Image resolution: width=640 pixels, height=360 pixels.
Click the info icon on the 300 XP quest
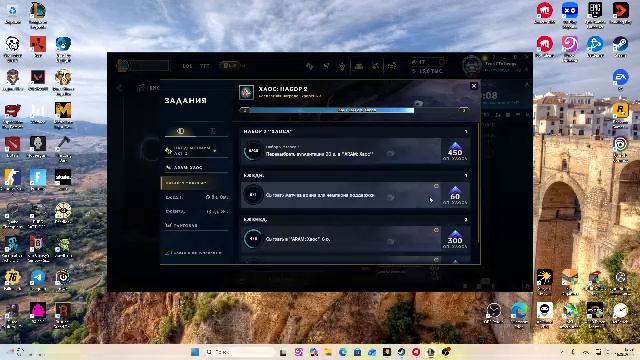(x=436, y=230)
